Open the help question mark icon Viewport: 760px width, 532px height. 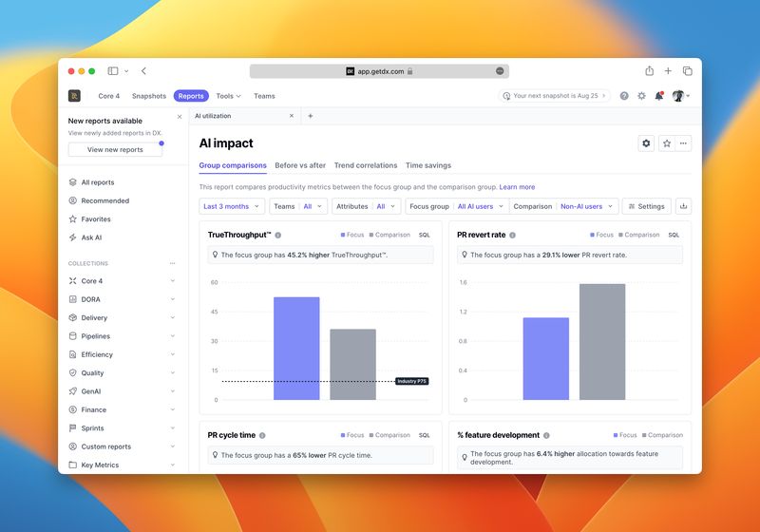624,96
